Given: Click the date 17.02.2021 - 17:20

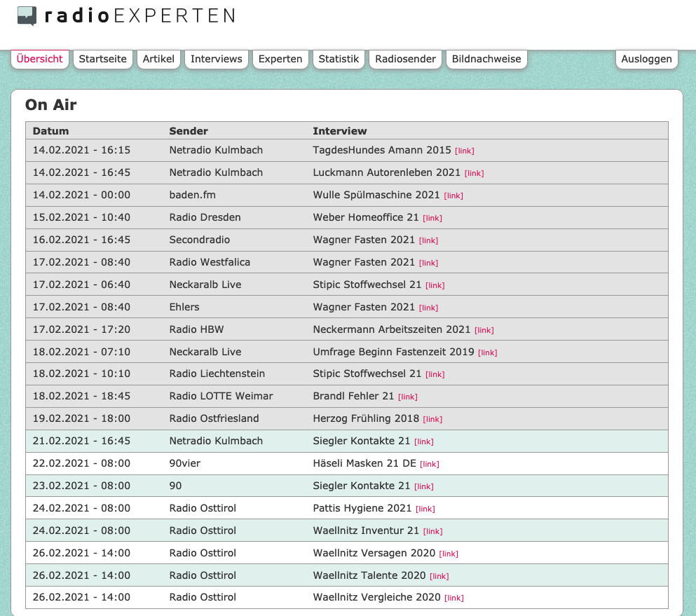Looking at the screenshot, I should pos(81,329).
